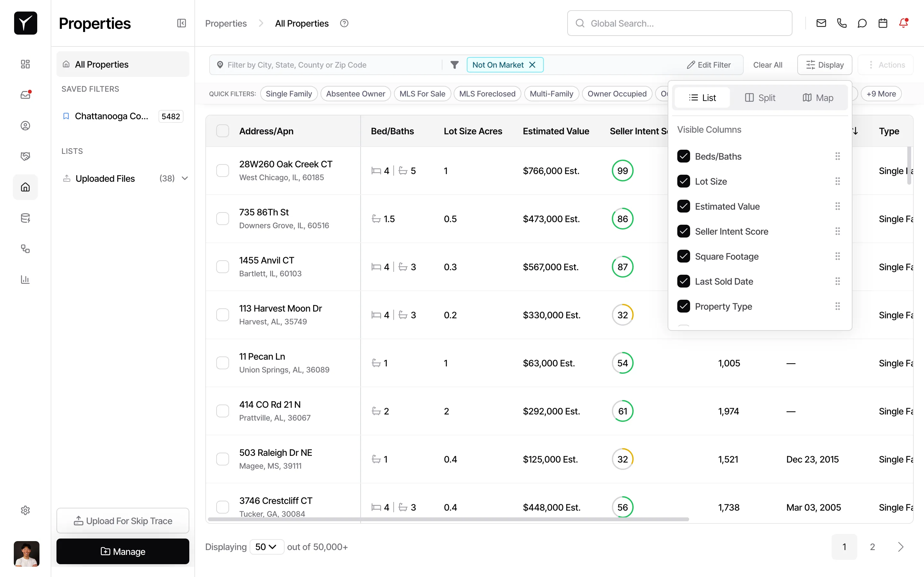The image size is (924, 577).
Task: Disable the Square Footage visible column
Action: [x=683, y=256]
